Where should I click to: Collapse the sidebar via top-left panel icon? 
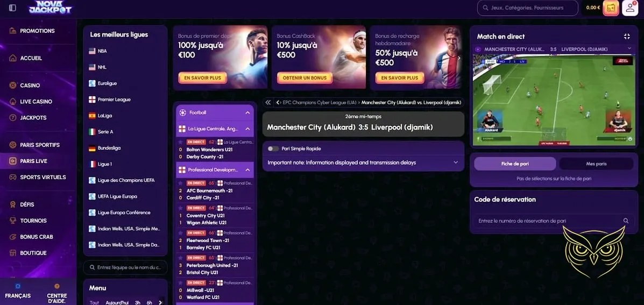point(12,8)
